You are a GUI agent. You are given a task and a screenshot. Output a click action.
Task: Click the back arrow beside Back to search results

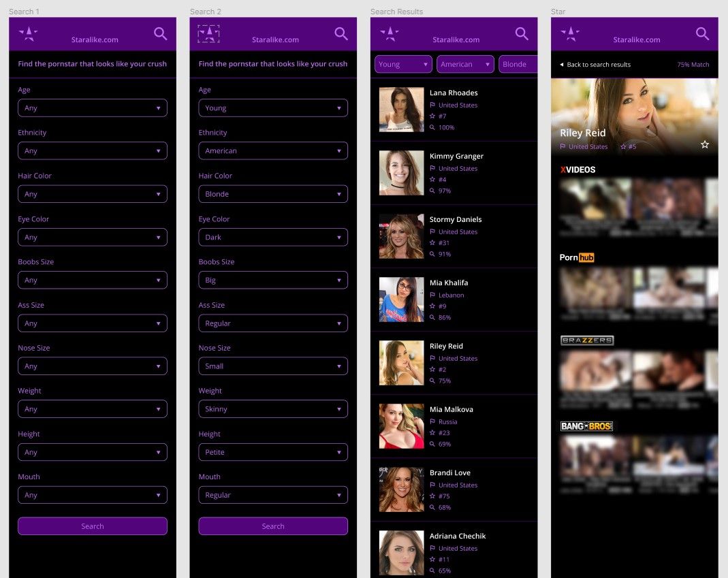[562, 65]
